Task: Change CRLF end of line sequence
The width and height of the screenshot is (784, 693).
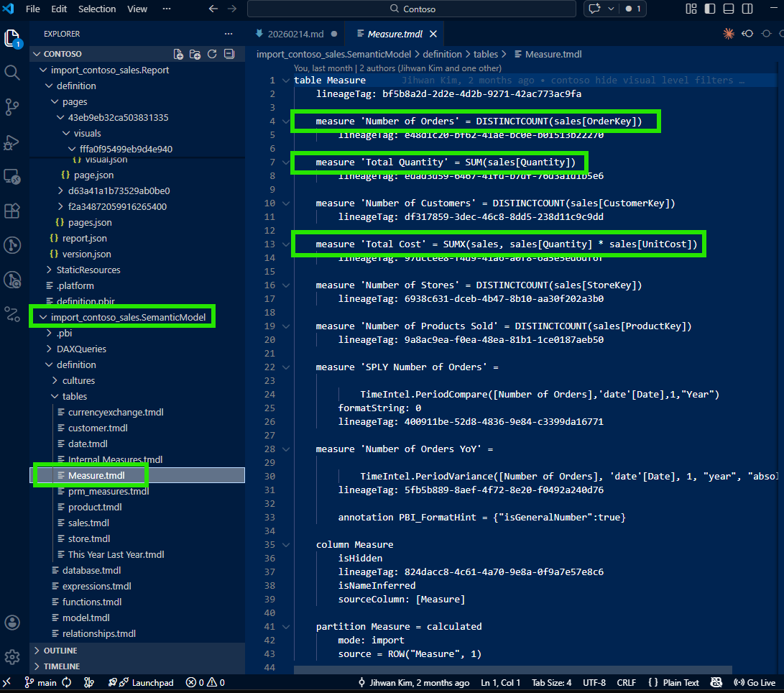Action: tap(626, 682)
